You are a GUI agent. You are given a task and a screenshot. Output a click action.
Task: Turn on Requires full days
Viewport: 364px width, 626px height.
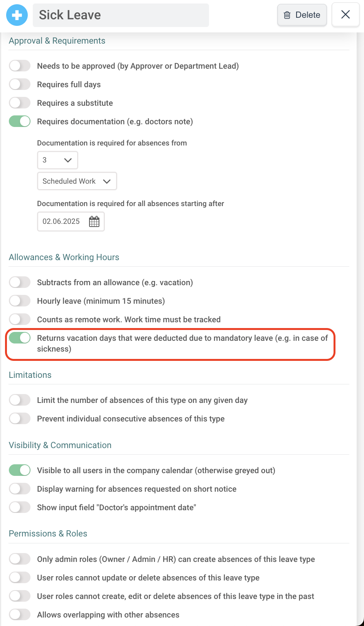point(20,84)
